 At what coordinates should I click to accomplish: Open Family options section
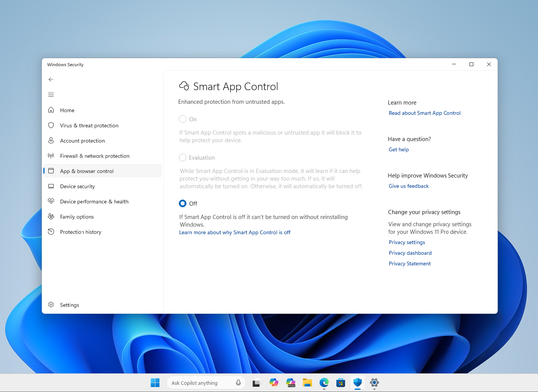[77, 217]
